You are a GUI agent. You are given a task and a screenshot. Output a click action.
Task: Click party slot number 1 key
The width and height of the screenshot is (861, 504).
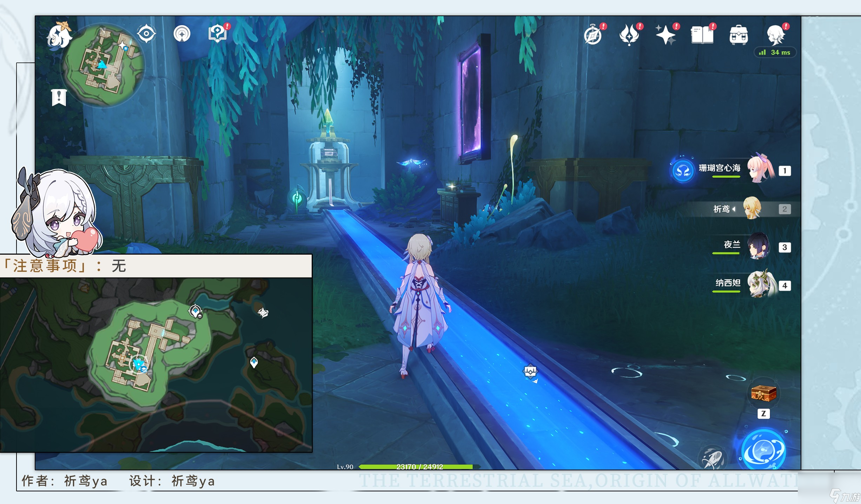pyautogui.click(x=785, y=171)
